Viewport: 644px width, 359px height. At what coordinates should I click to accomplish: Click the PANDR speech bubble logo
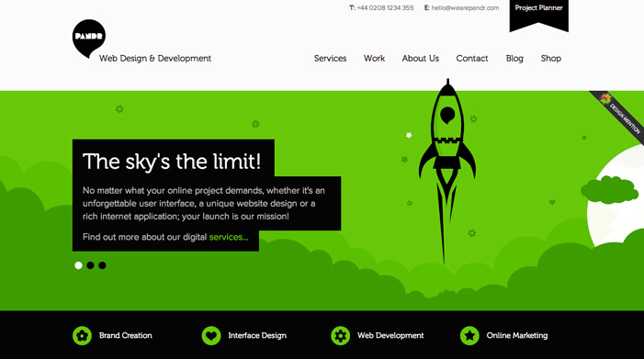coord(89,38)
